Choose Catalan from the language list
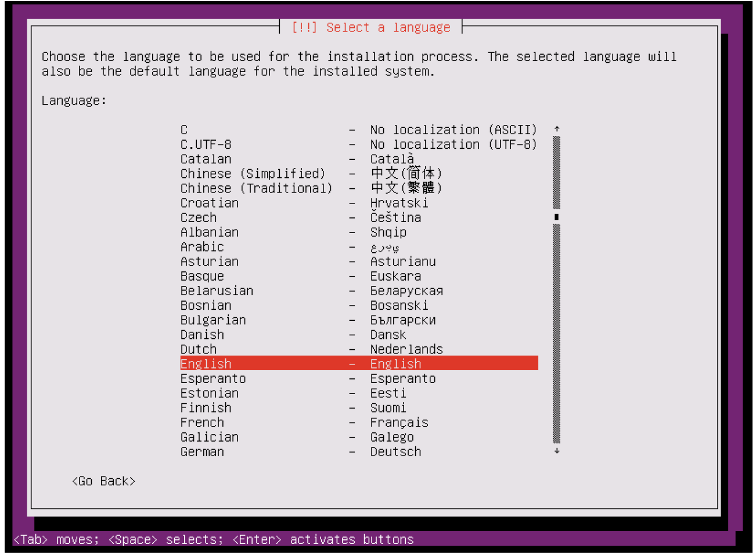The width and height of the screenshot is (756, 555). coord(359,159)
